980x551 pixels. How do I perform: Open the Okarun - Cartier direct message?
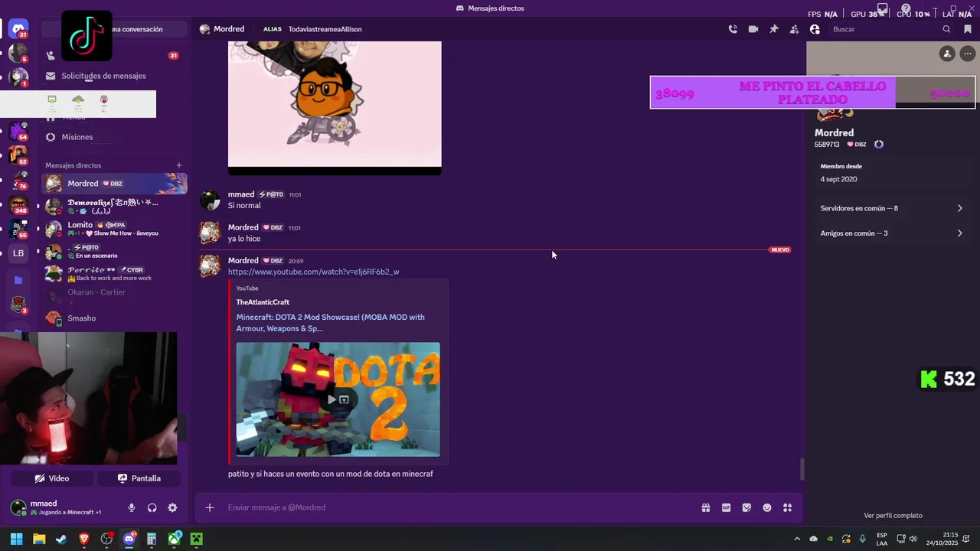tap(115, 295)
